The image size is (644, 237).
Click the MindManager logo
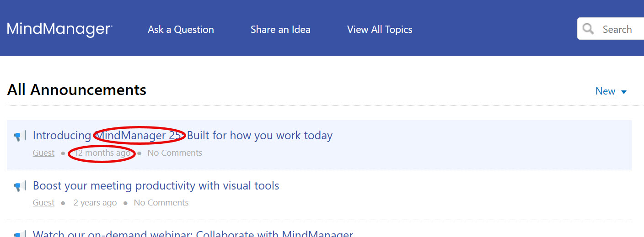[x=59, y=29]
